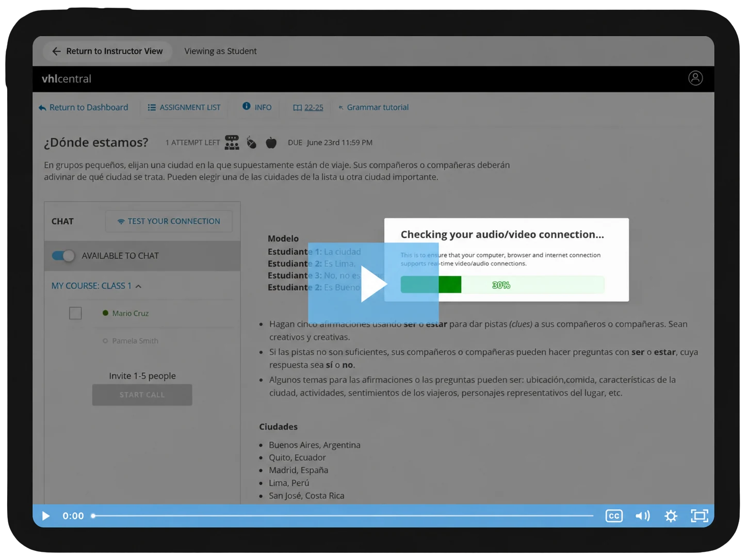
Task: Click the book icon beside pages 22-25
Action: [x=297, y=108]
